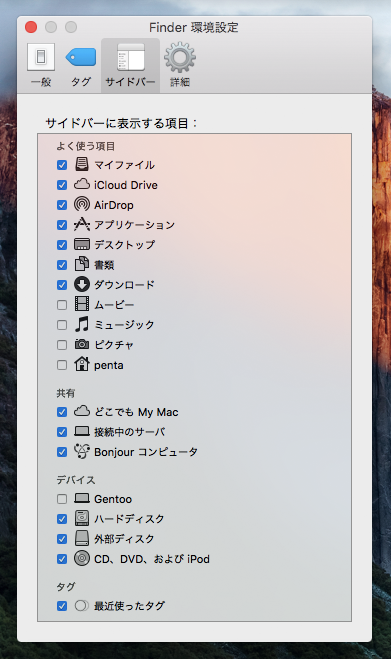The image size is (391, 659).
Task: Click the Bonjour コンピュータ label text
Action: tap(146, 452)
